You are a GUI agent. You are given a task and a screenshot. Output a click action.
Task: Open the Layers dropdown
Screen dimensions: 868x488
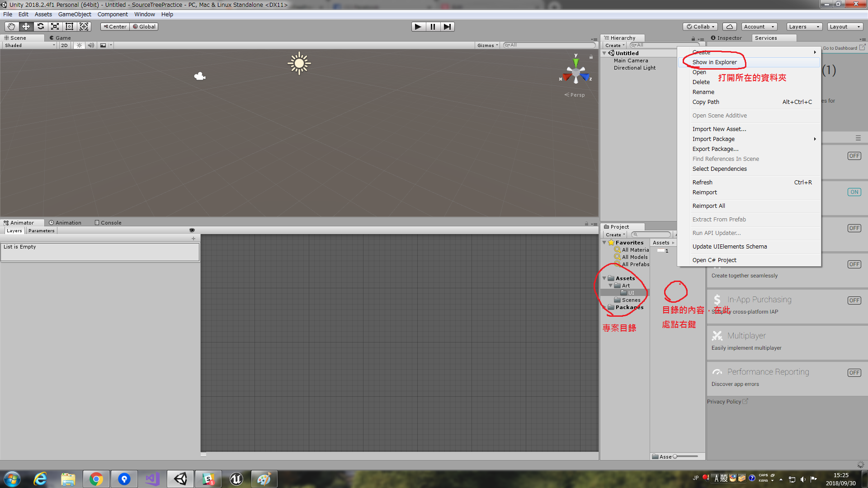click(804, 27)
